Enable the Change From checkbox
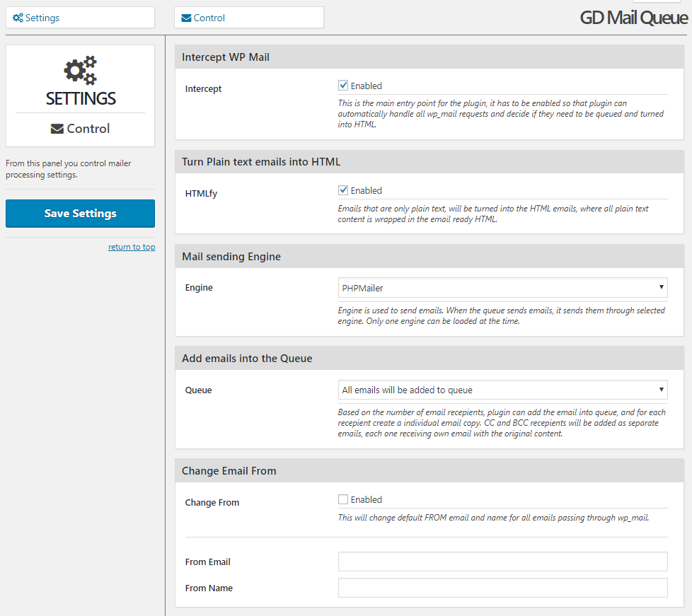 pyautogui.click(x=343, y=499)
